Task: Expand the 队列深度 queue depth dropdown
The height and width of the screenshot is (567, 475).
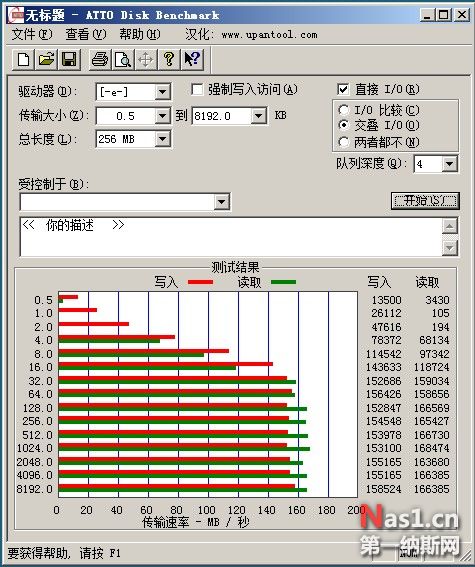Action: point(449,164)
